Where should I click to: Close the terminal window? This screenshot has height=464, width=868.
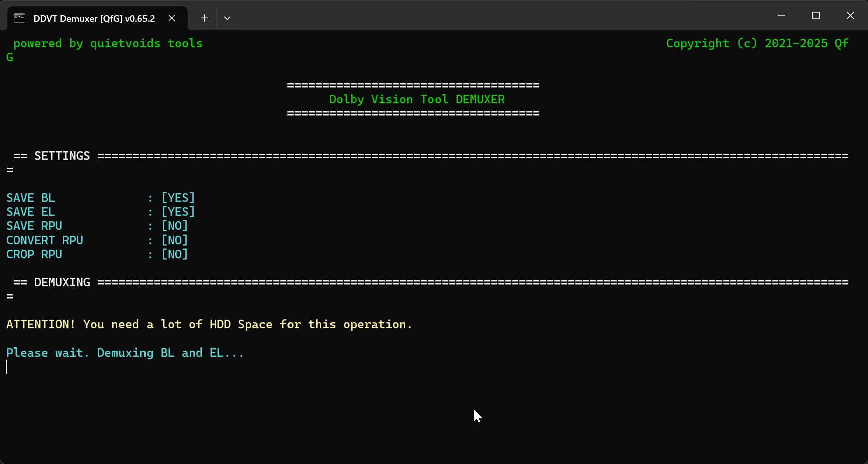850,16
